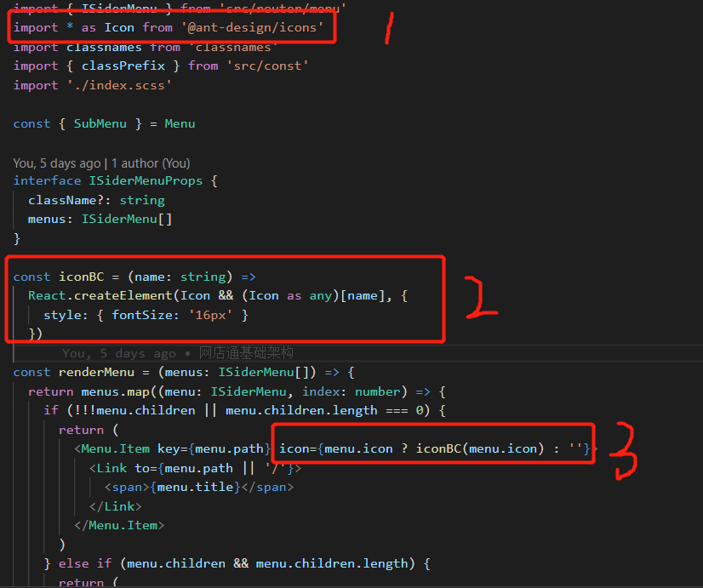
Task: Click the 'else if' branch line
Action: tap(237, 563)
